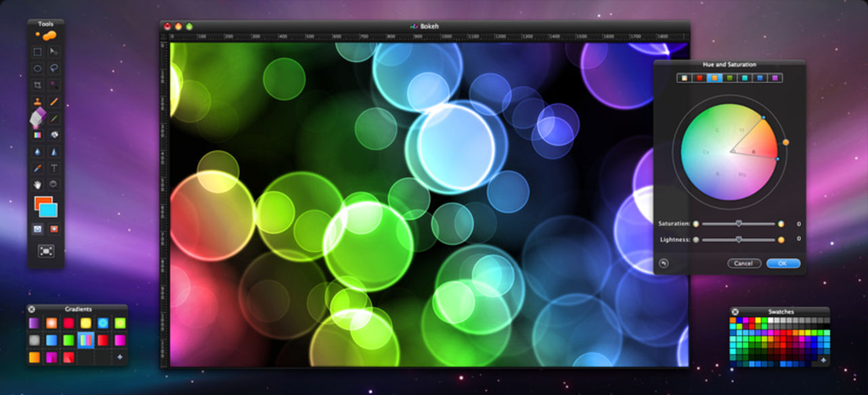Select the Clone Stamp tool
The height and width of the screenshot is (395, 868).
[x=37, y=102]
